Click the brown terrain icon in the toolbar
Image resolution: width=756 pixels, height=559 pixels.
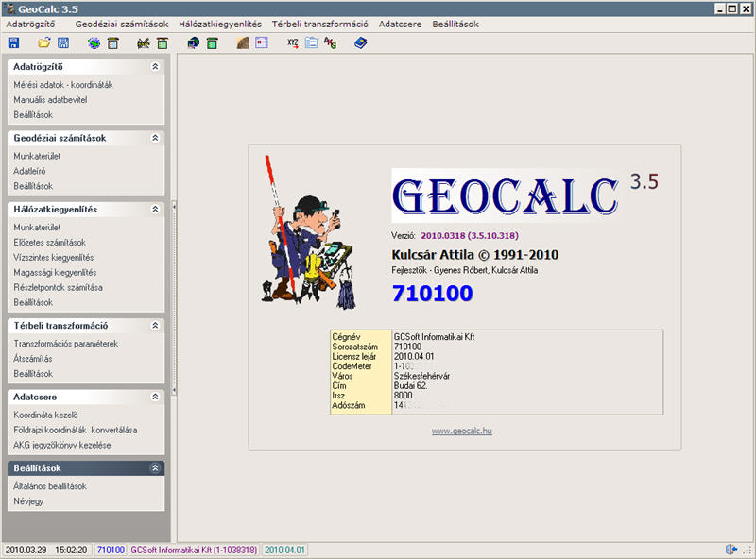pyautogui.click(x=243, y=43)
